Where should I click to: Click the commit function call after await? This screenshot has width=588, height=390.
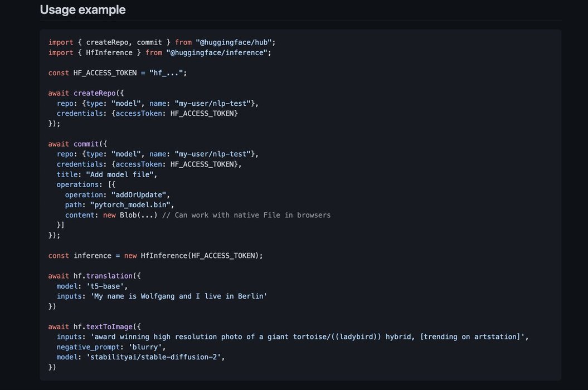pyautogui.click(x=86, y=144)
